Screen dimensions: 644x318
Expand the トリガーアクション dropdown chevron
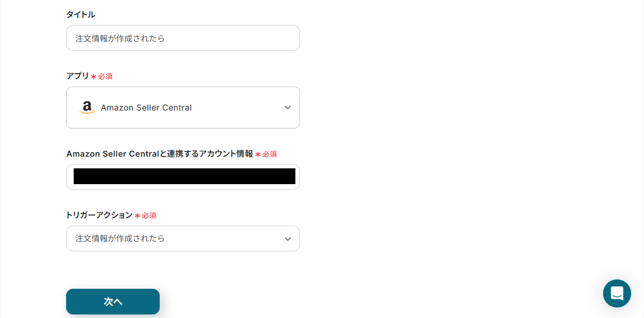(x=287, y=238)
